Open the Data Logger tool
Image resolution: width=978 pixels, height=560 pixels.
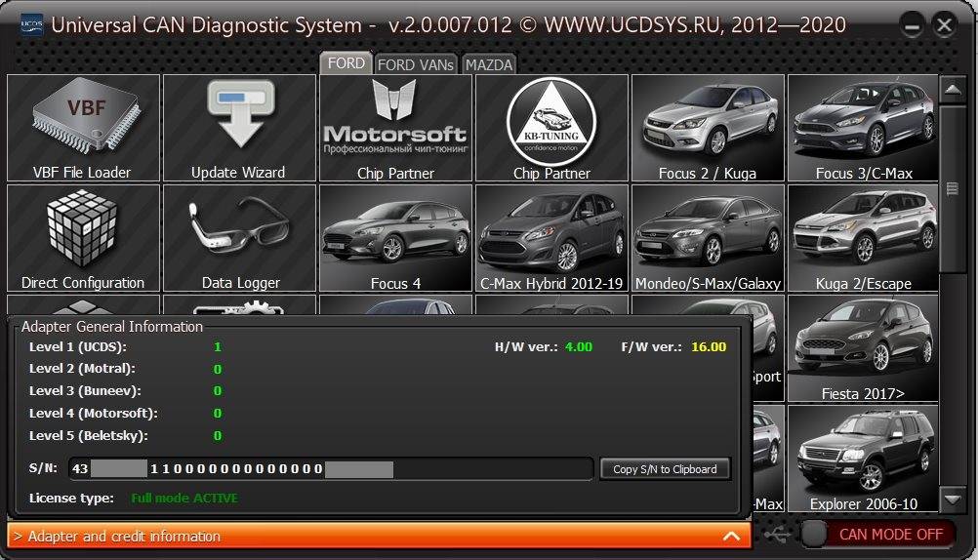[x=239, y=238]
